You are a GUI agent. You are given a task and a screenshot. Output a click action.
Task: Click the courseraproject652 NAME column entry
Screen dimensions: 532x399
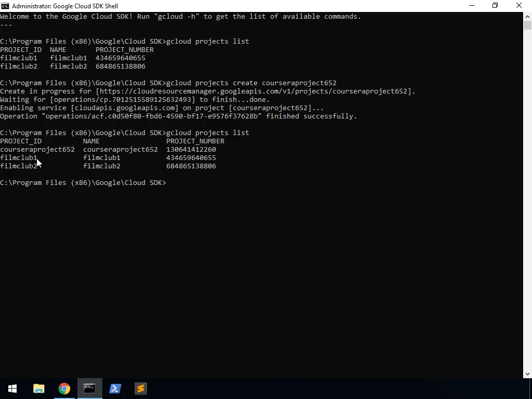[x=121, y=150]
